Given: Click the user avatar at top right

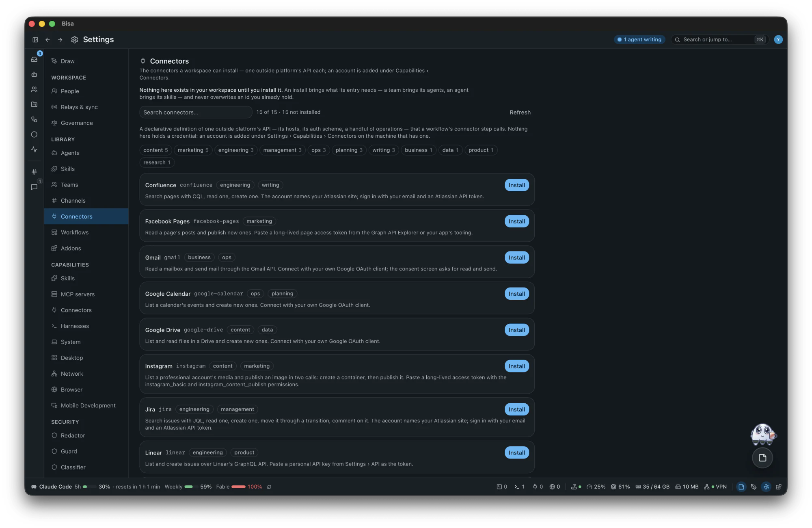Looking at the screenshot, I should pos(778,39).
